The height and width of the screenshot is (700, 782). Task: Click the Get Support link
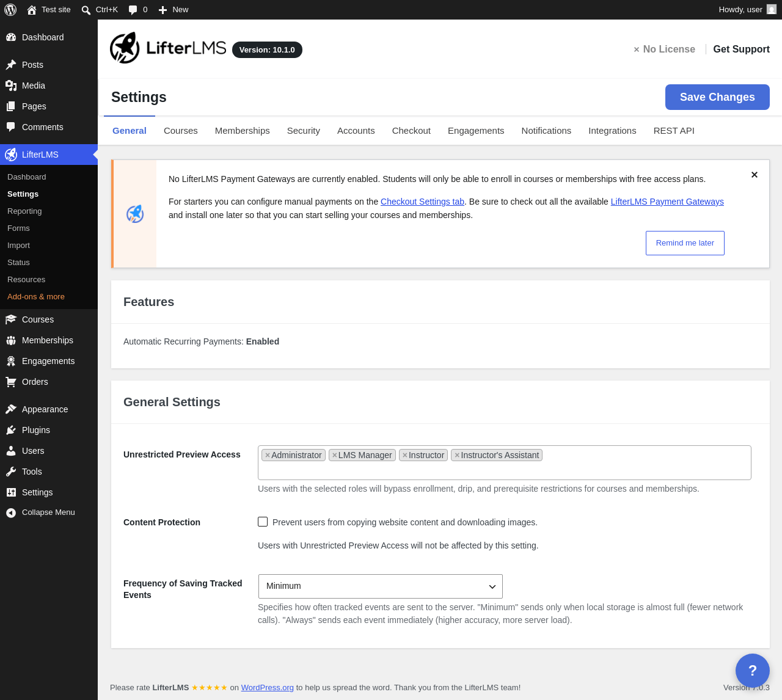click(x=742, y=49)
